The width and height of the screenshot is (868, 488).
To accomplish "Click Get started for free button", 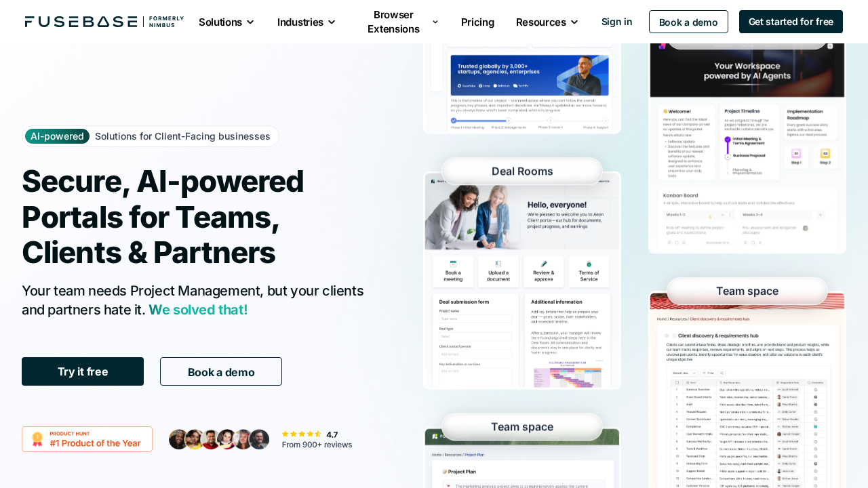I will (x=791, y=22).
